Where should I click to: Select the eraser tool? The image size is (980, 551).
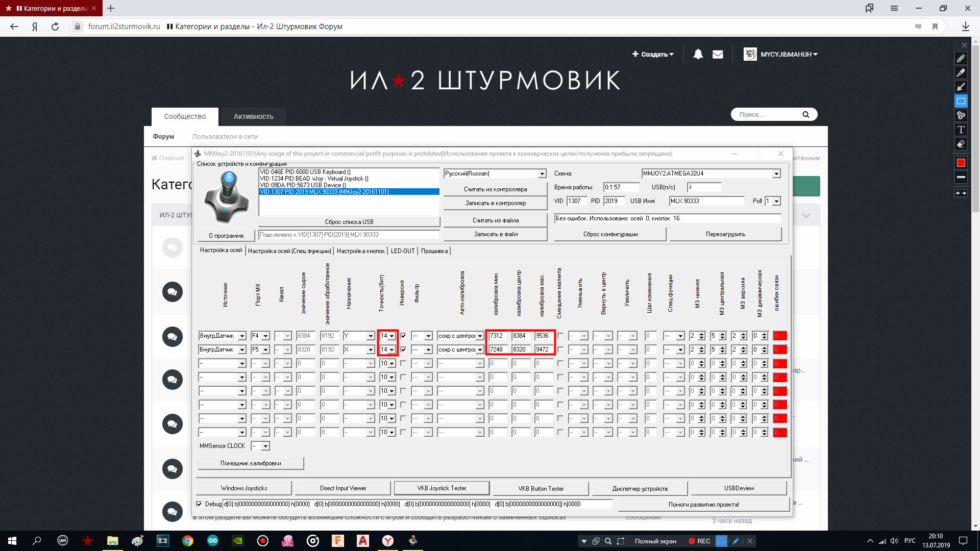click(961, 144)
